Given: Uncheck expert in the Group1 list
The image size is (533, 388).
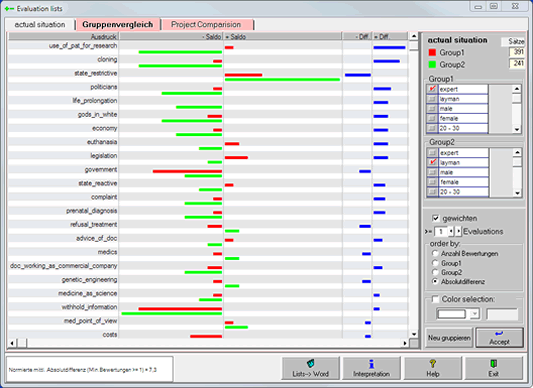Looking at the screenshot, I should [432, 89].
